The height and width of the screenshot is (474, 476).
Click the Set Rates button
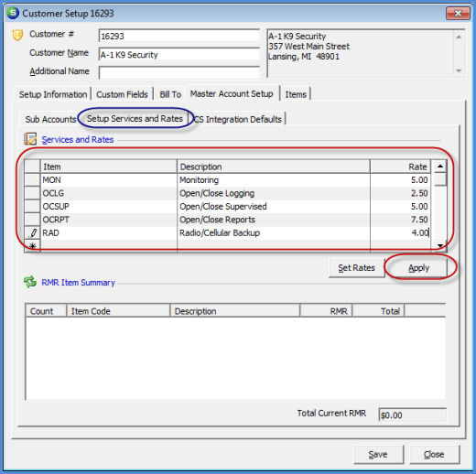[356, 268]
